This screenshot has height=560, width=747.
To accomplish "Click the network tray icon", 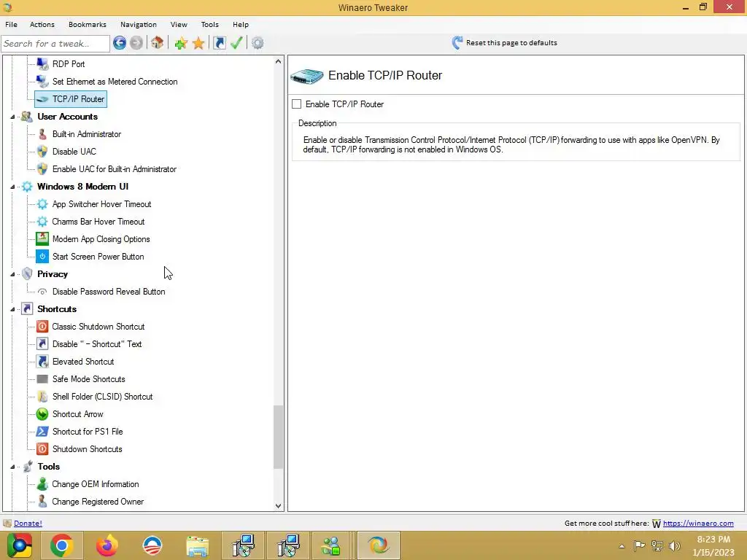I will pos(657,545).
